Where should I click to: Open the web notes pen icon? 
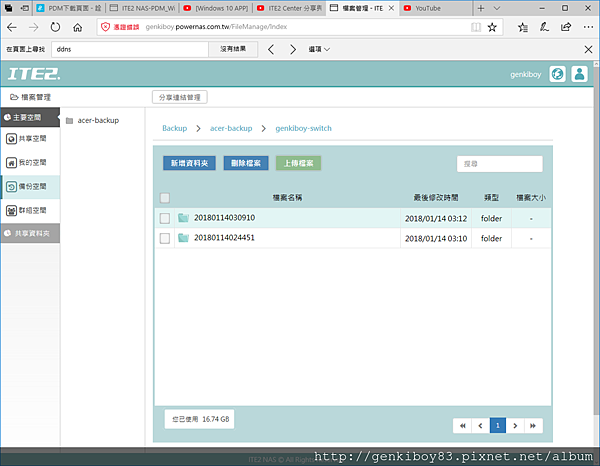coord(544,27)
